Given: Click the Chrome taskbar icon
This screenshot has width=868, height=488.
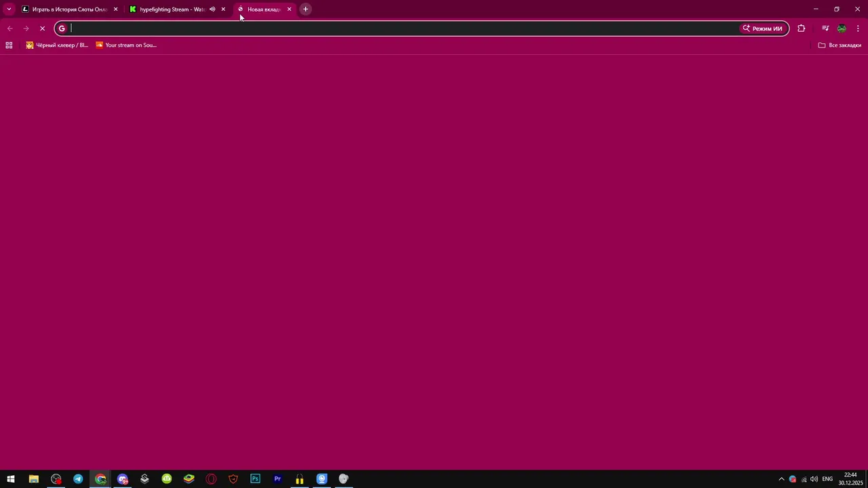Looking at the screenshot, I should click(x=100, y=479).
